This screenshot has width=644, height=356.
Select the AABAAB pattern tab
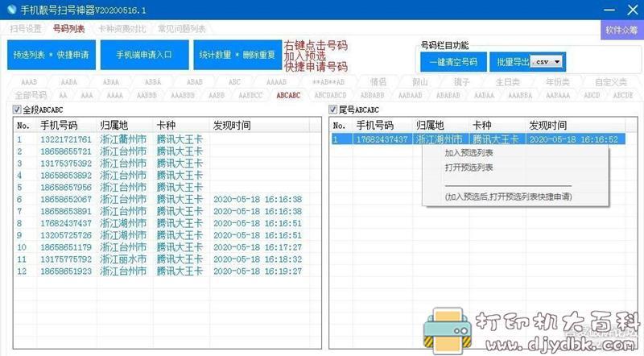pyautogui.click(x=410, y=95)
